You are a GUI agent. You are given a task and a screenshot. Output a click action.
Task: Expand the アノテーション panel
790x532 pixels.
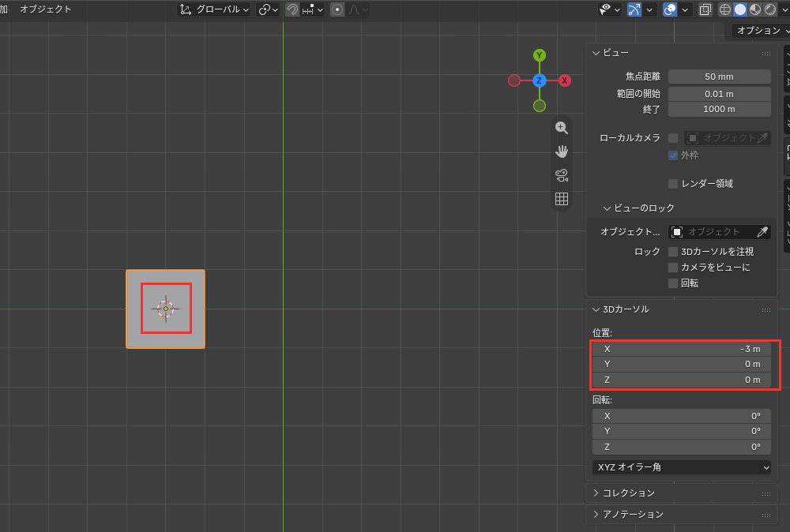pyautogui.click(x=596, y=515)
